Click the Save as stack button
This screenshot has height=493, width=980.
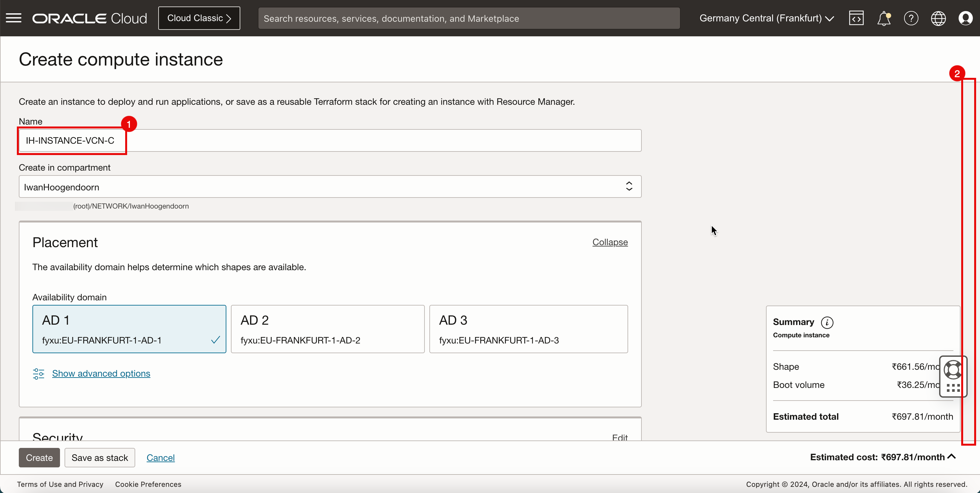pyautogui.click(x=100, y=458)
